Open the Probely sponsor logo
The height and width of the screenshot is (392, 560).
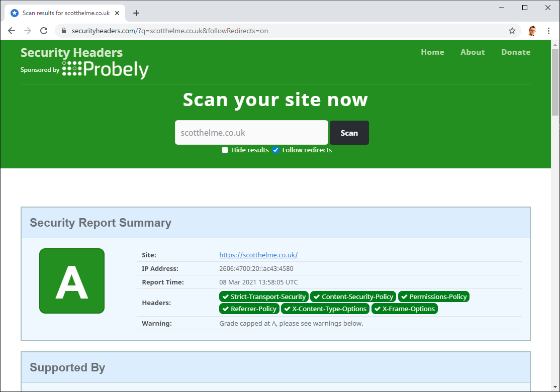pos(106,70)
